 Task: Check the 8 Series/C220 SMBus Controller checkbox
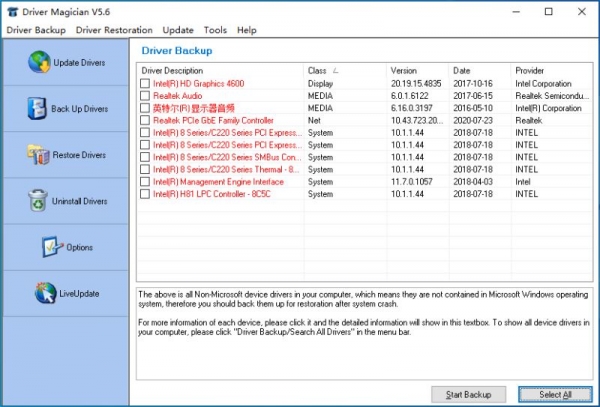(x=145, y=157)
